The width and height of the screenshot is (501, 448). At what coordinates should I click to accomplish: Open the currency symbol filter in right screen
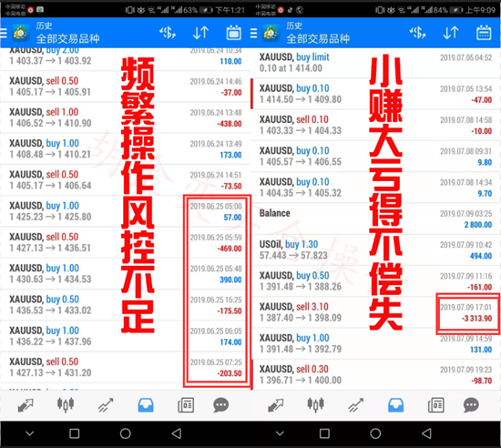pyautogui.click(x=418, y=33)
